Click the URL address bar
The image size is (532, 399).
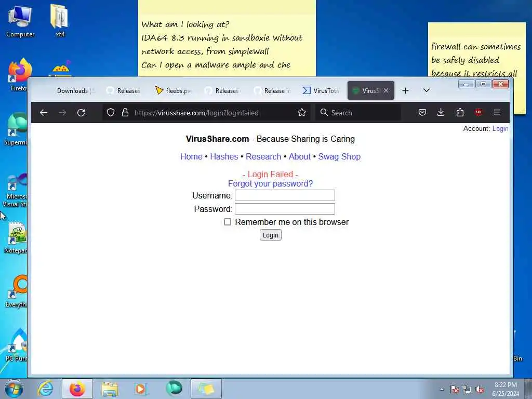coord(206,113)
